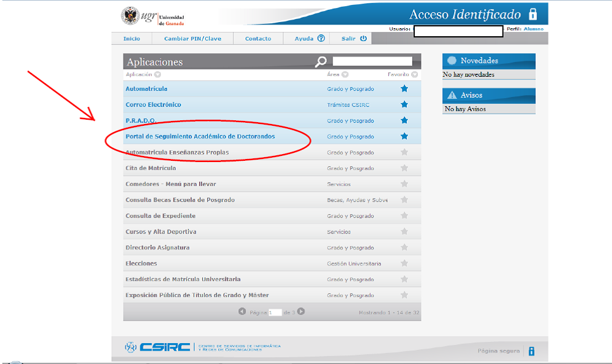This screenshot has width=612, height=364.
Task: Unfavorite Automatrícula using its blue star
Action: click(x=404, y=89)
